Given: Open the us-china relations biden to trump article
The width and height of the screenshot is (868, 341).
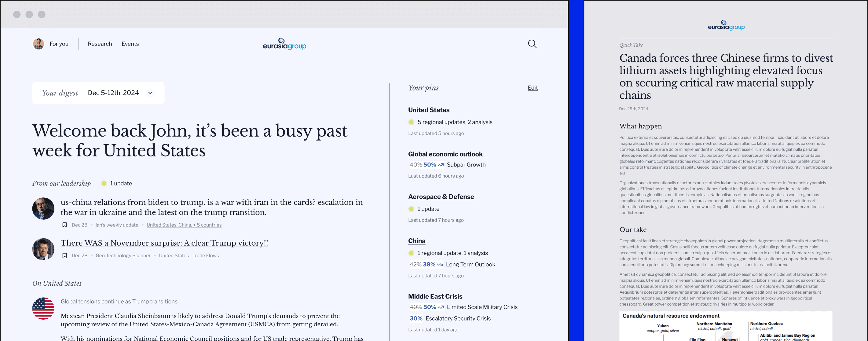Looking at the screenshot, I should point(212,207).
